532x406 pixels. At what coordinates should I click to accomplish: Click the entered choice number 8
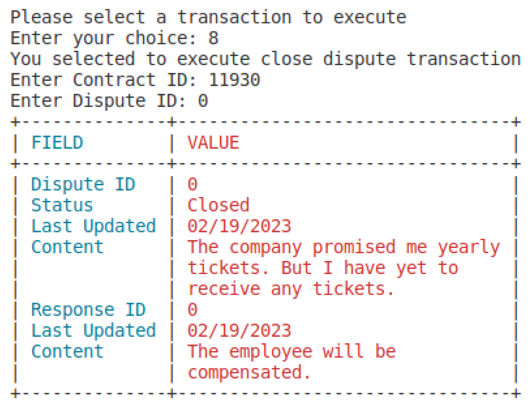click(x=213, y=38)
